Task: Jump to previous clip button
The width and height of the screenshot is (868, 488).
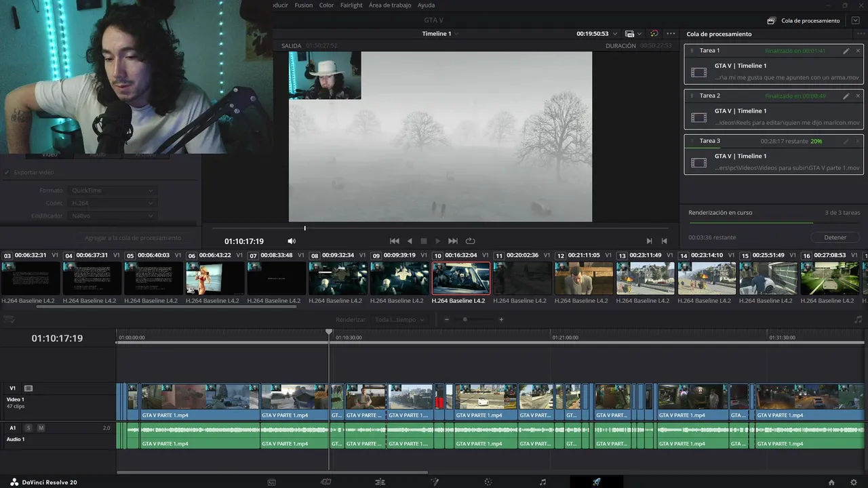Action: coord(664,241)
